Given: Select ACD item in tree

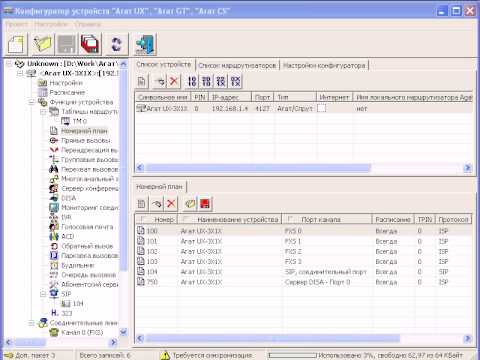Looking at the screenshot, I should coord(68,237).
